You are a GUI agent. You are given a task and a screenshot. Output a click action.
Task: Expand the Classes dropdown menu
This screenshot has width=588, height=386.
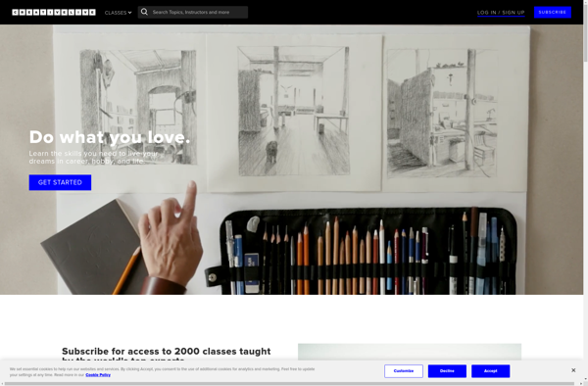click(x=119, y=13)
